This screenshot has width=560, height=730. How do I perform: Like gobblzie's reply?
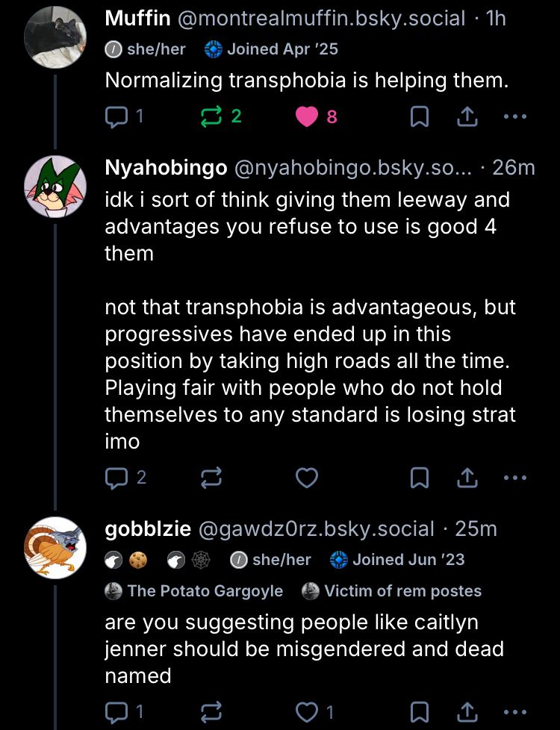(x=306, y=711)
